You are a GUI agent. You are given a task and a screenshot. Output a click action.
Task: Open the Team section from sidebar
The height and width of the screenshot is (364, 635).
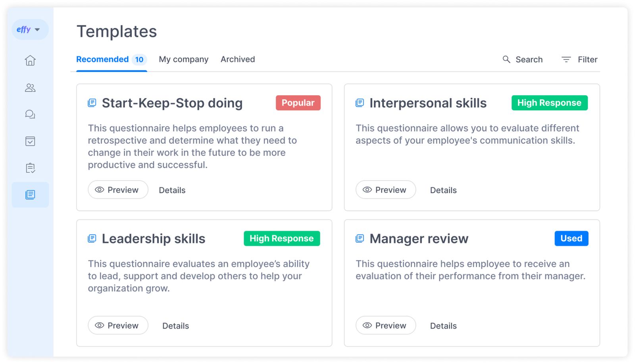(x=30, y=88)
